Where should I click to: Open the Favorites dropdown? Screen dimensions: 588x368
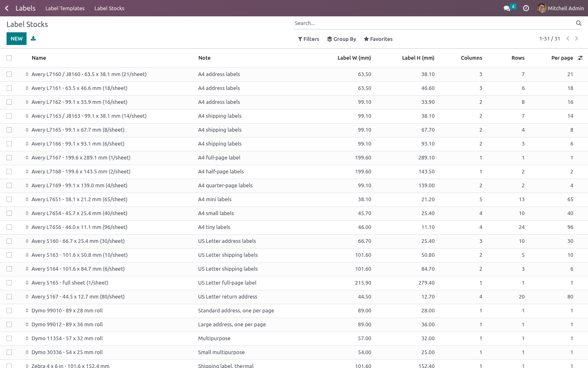(x=378, y=39)
